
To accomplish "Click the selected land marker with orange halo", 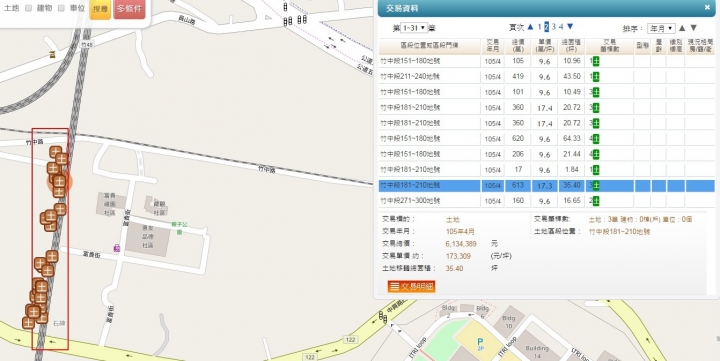I will [x=59, y=181].
